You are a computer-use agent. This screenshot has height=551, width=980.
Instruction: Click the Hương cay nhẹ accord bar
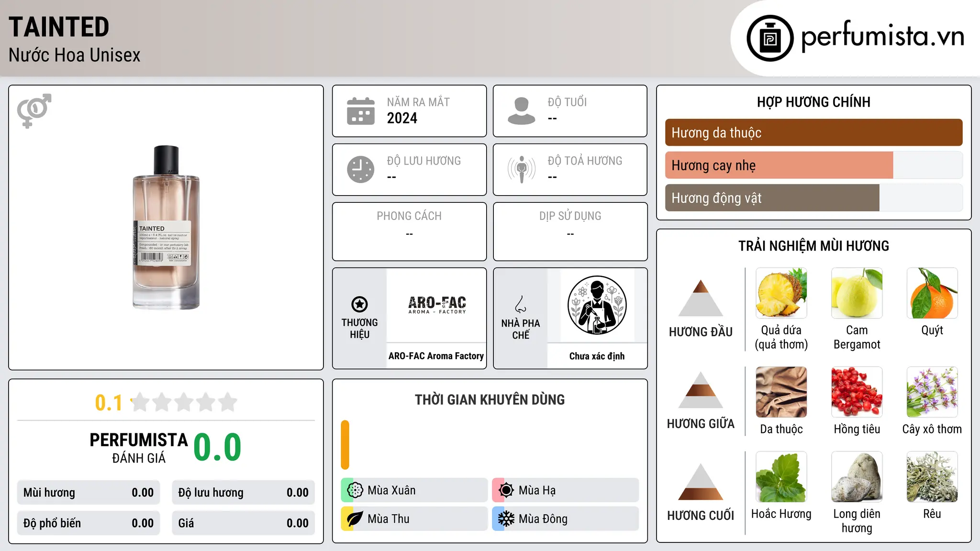[813, 165]
